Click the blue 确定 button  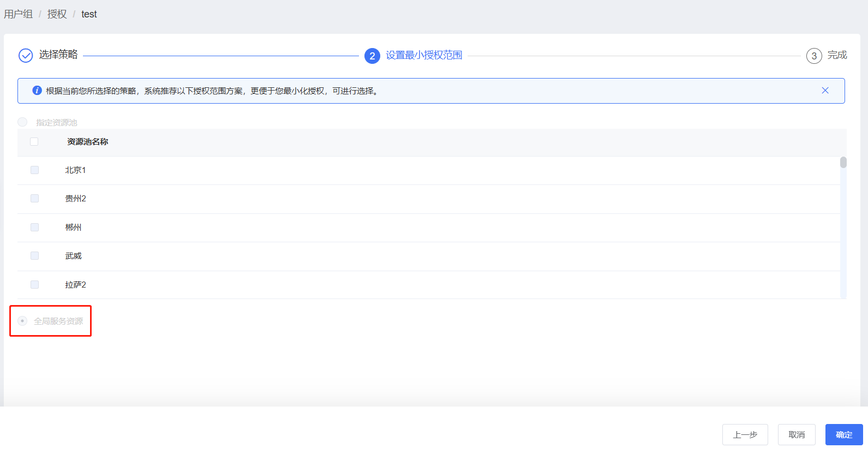point(844,435)
